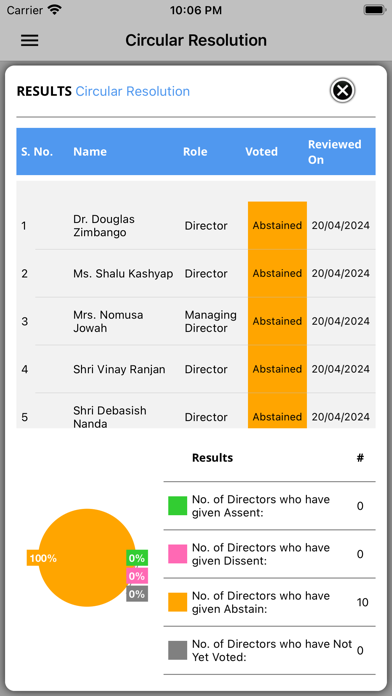Tap review date for Ms. Shalu Kashyap
The width and height of the screenshot is (392, 696).
point(341,273)
